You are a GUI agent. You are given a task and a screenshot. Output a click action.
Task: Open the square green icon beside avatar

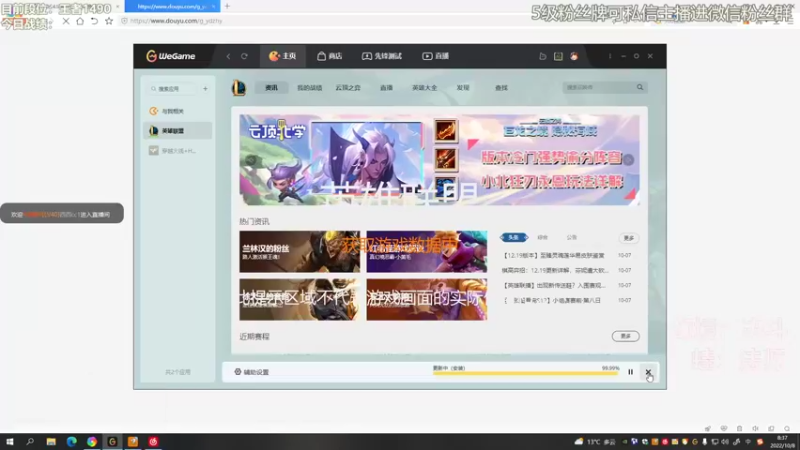[558, 56]
